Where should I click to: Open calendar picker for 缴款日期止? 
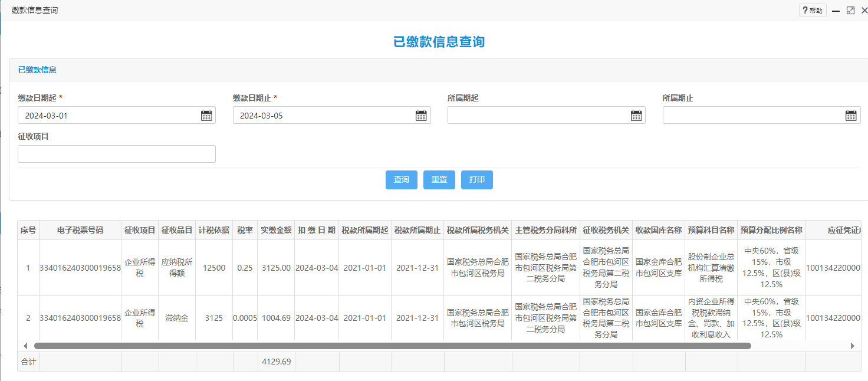coord(421,116)
